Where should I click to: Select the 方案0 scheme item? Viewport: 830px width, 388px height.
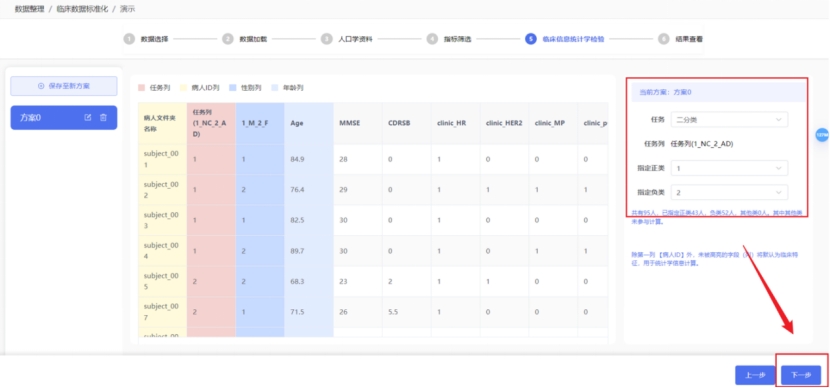coord(64,118)
